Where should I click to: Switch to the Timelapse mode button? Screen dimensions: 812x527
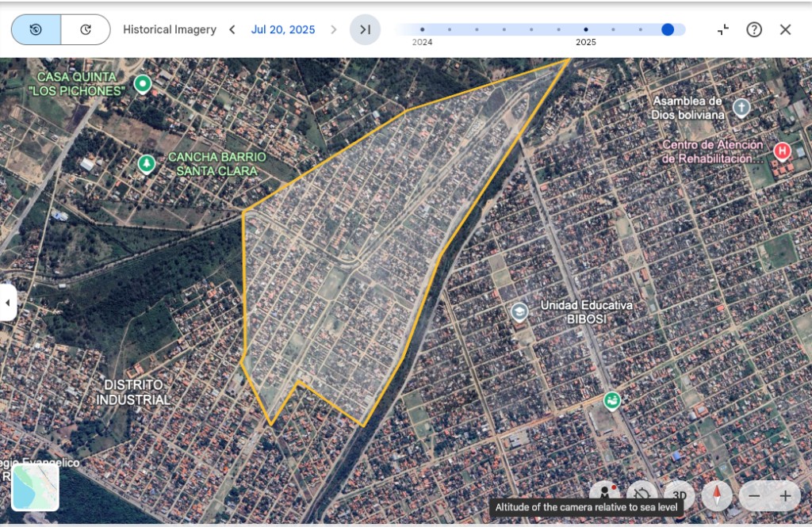click(86, 29)
